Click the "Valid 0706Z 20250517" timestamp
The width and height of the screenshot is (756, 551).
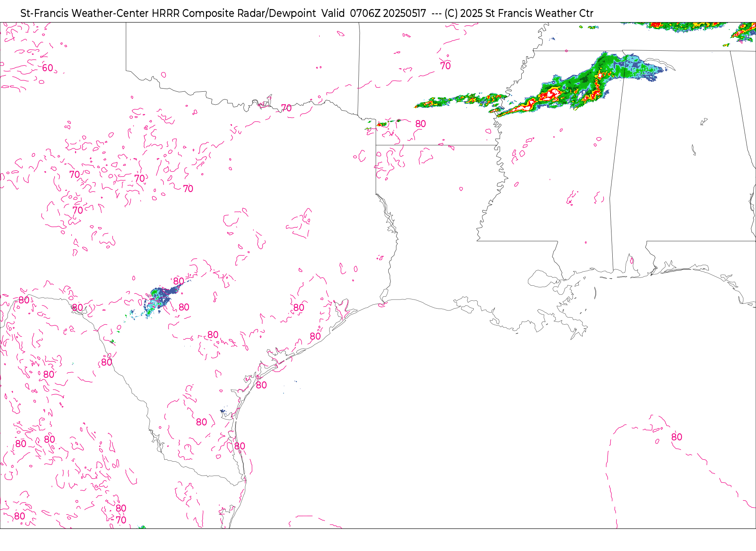point(374,13)
